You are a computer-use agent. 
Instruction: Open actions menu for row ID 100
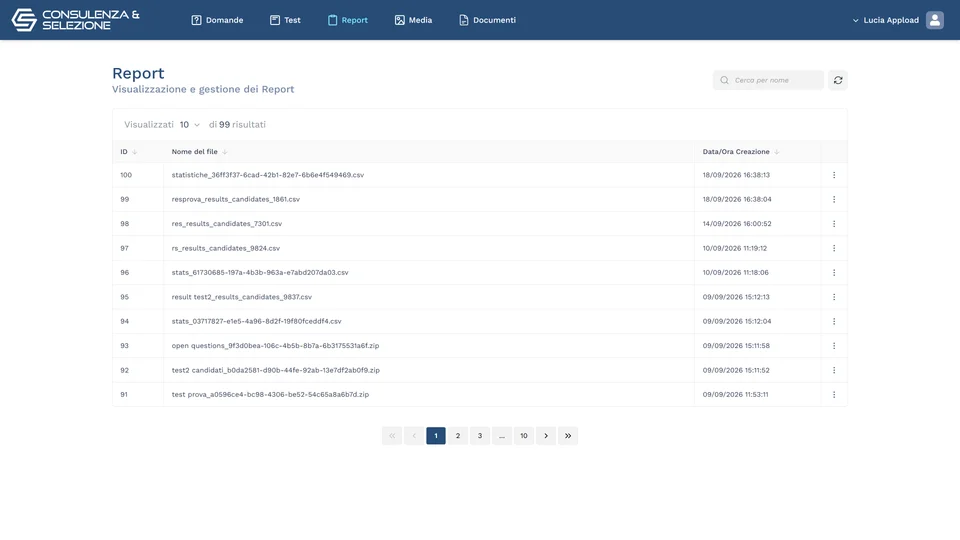coord(834,175)
